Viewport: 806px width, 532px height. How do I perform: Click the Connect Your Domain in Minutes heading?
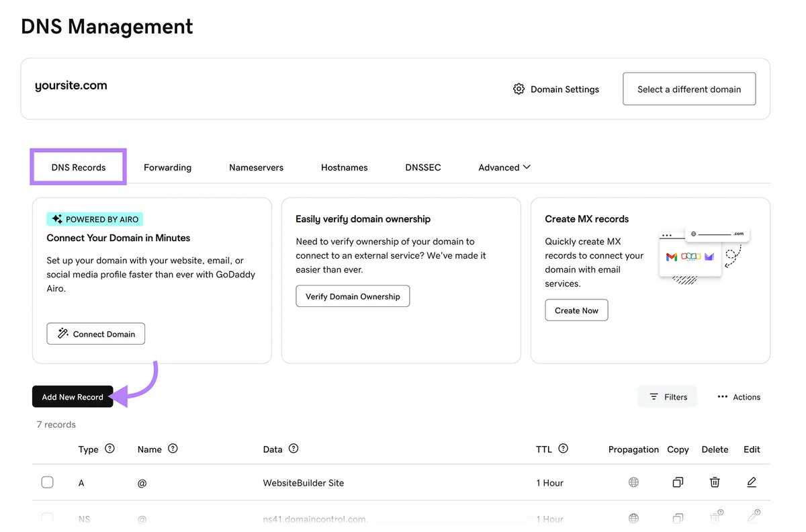tap(118, 238)
